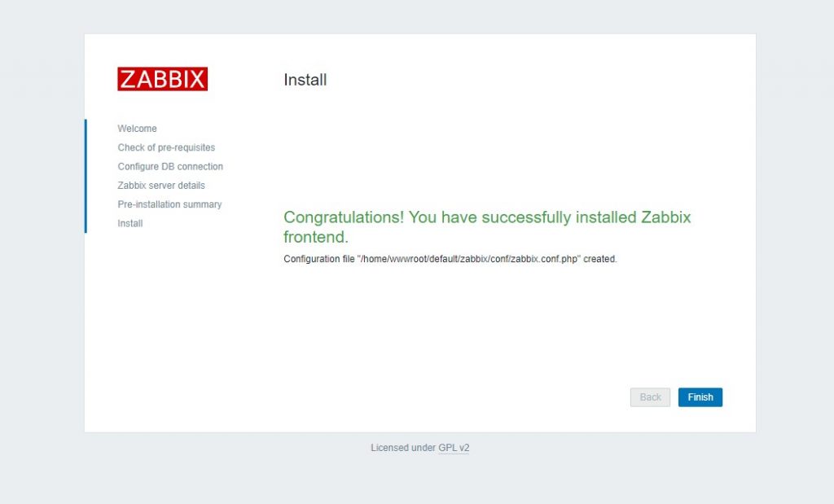
Task: Click the disabled Back button
Action: pos(650,397)
